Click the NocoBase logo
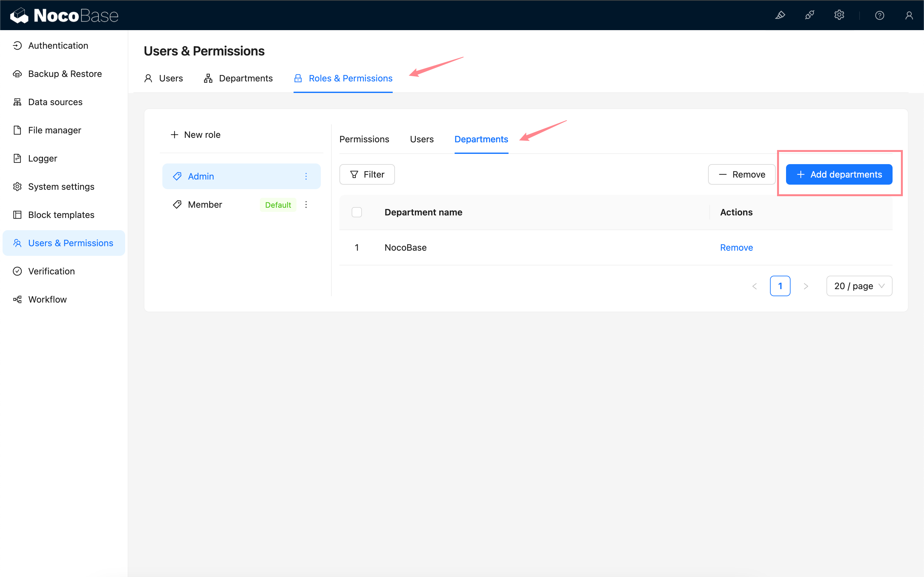Viewport: 924px width, 577px height. coord(64,15)
